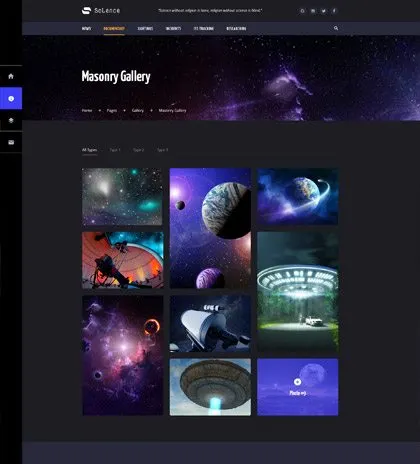Screen dimensions: 420x464
Task: Open the Incidents menu item
Action: [173, 29]
